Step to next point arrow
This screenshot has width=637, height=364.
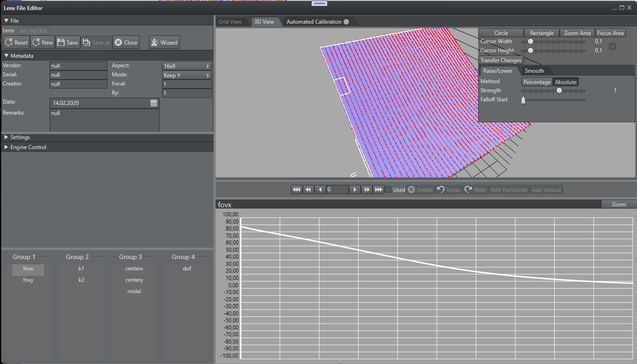pyautogui.click(x=355, y=189)
